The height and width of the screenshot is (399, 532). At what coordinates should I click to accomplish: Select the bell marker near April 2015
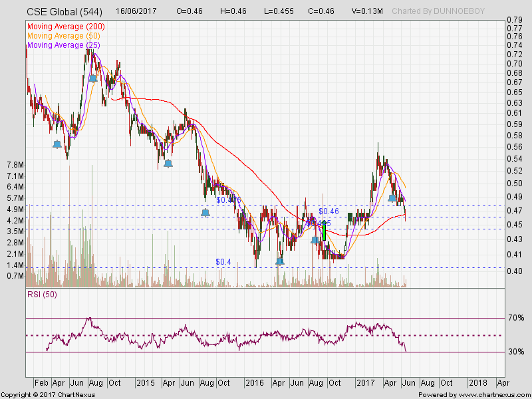click(168, 162)
